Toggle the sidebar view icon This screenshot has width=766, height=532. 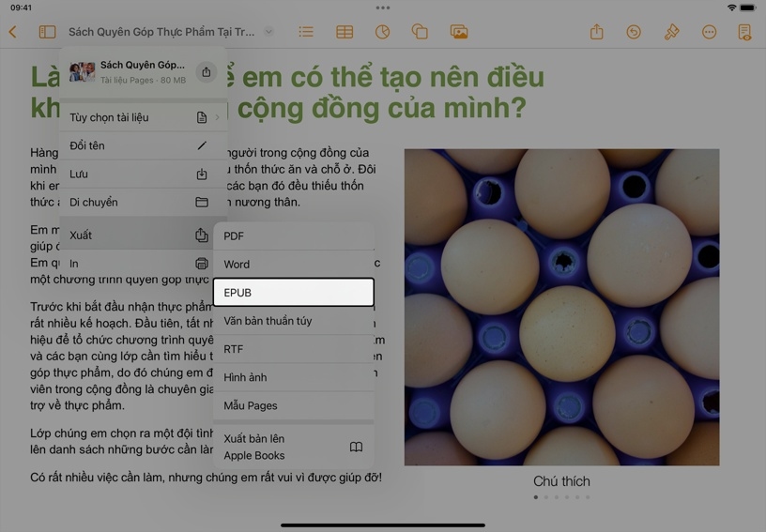point(47,32)
